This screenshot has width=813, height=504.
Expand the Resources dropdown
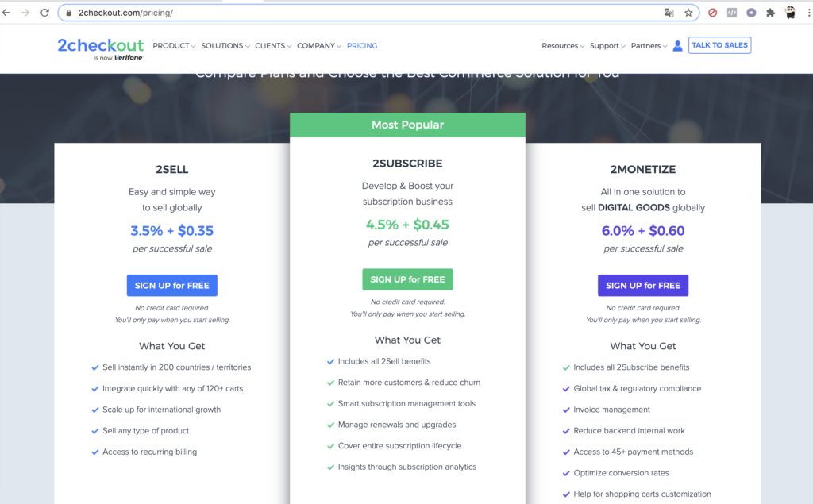(x=563, y=45)
